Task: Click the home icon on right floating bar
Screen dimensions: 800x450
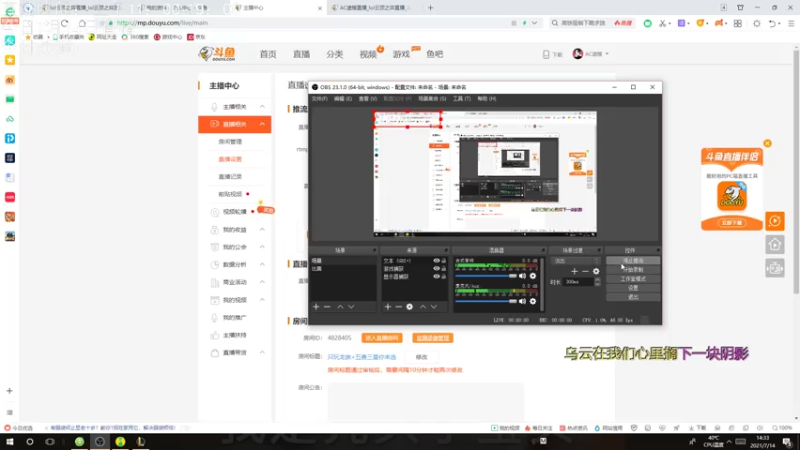Action: click(775, 245)
